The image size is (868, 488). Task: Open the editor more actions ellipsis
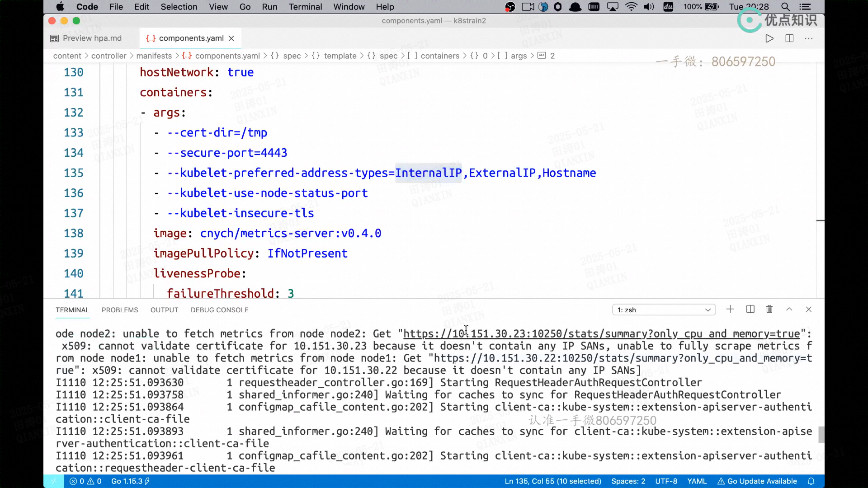[809, 38]
